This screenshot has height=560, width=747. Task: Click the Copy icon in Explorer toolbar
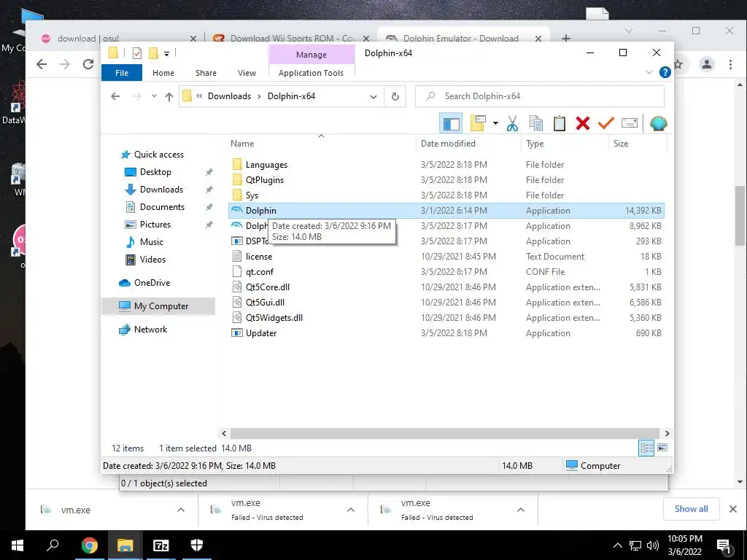[536, 123]
